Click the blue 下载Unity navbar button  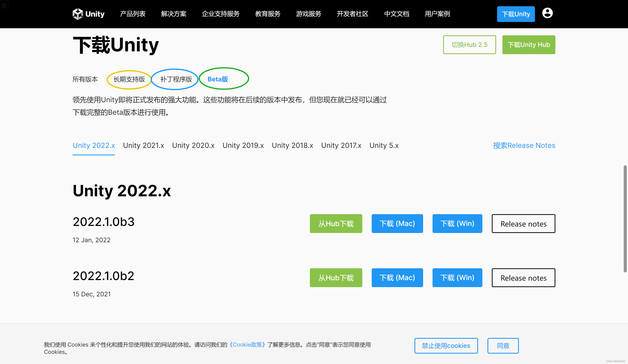point(516,14)
